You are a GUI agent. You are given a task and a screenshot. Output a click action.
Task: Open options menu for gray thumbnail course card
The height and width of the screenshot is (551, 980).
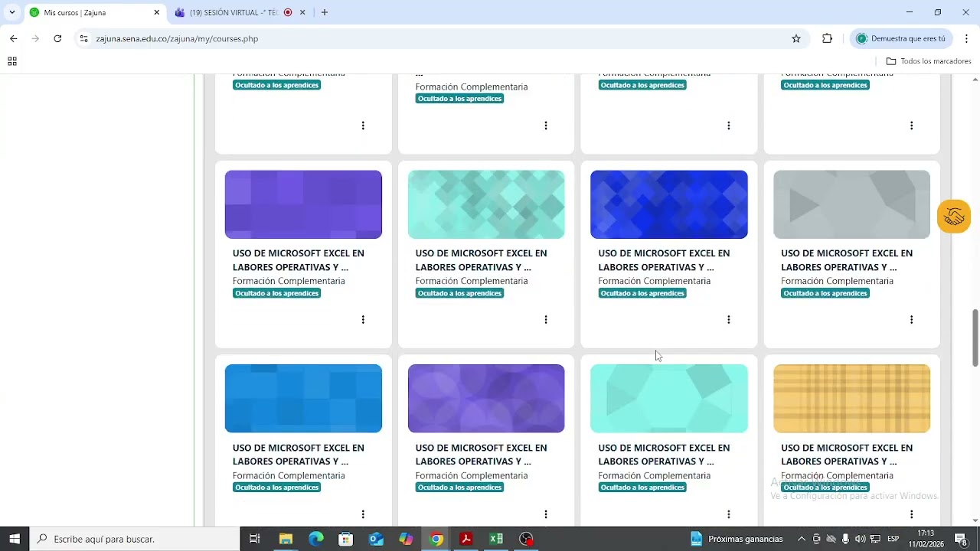(912, 320)
